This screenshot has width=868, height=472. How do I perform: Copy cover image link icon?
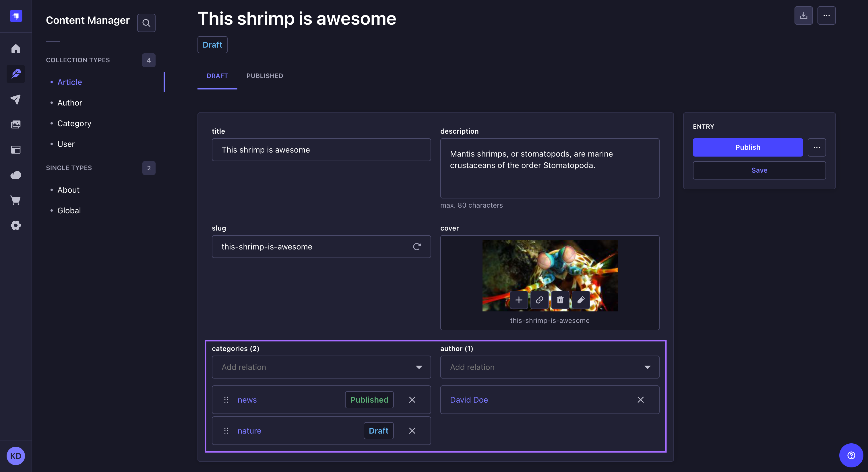(x=539, y=300)
